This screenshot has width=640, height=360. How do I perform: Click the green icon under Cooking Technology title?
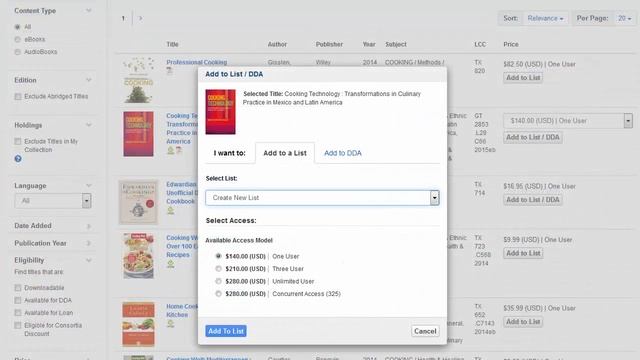pyautogui.click(x=171, y=151)
